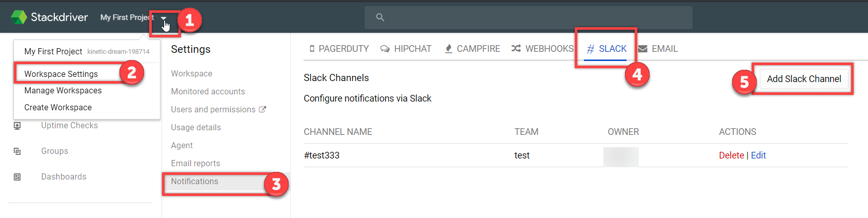Screen dimensions: 868x218
Task: Click the Groups sidebar icon
Action: 17,151
